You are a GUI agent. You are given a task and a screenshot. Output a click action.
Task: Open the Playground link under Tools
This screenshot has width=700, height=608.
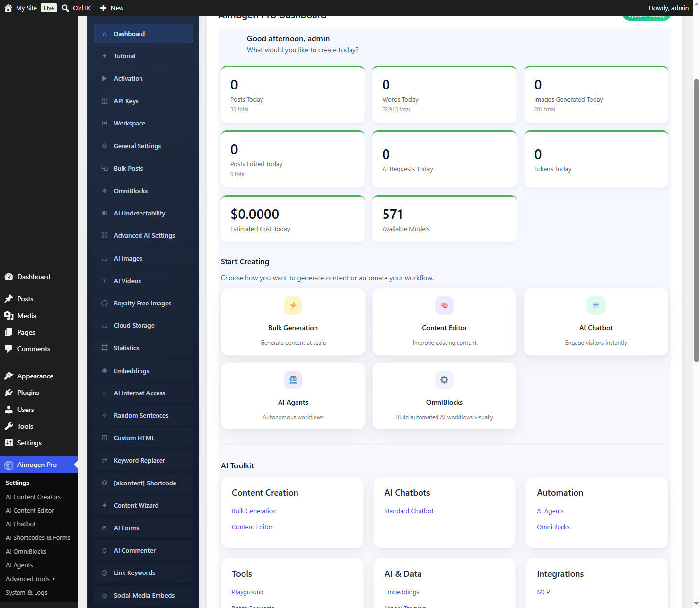(x=247, y=592)
